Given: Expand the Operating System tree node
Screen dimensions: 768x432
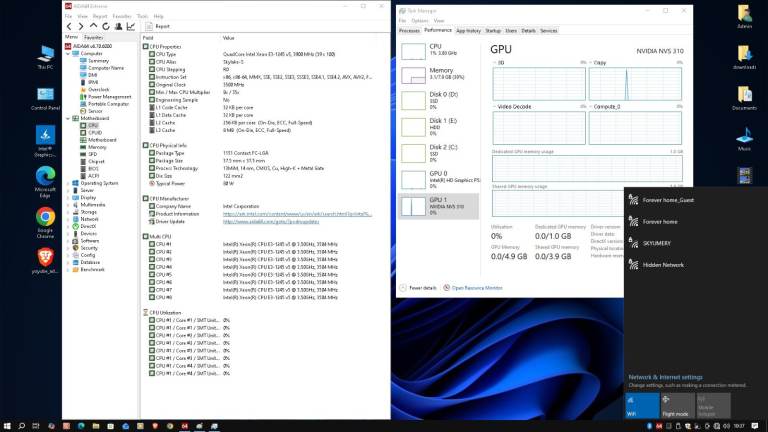Looking at the screenshot, I should (x=69, y=183).
